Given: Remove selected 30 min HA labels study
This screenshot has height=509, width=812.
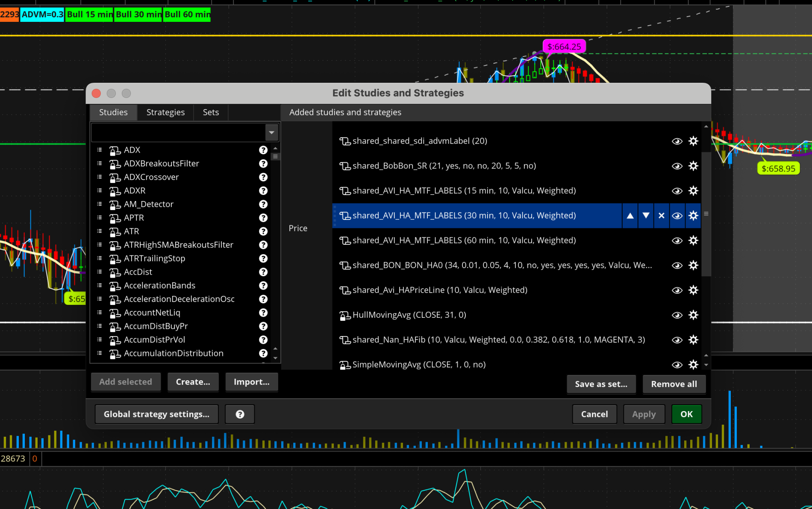Looking at the screenshot, I should (x=661, y=216).
